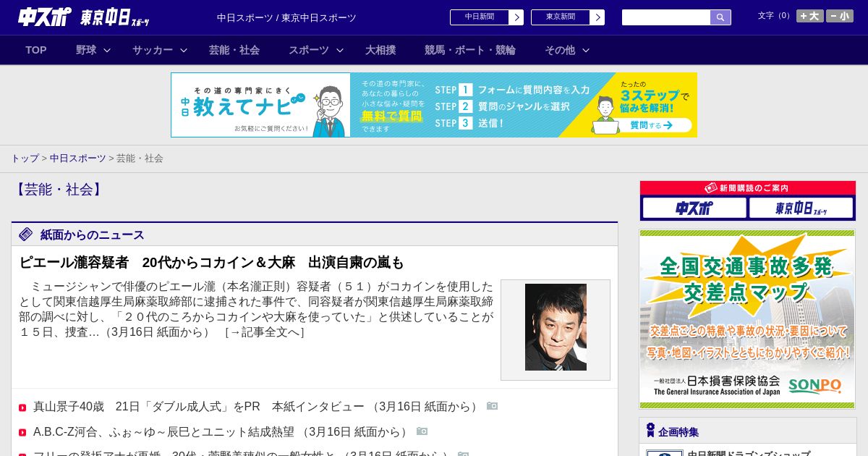
Task: Decrease text size with －小 button
Action: click(840, 16)
